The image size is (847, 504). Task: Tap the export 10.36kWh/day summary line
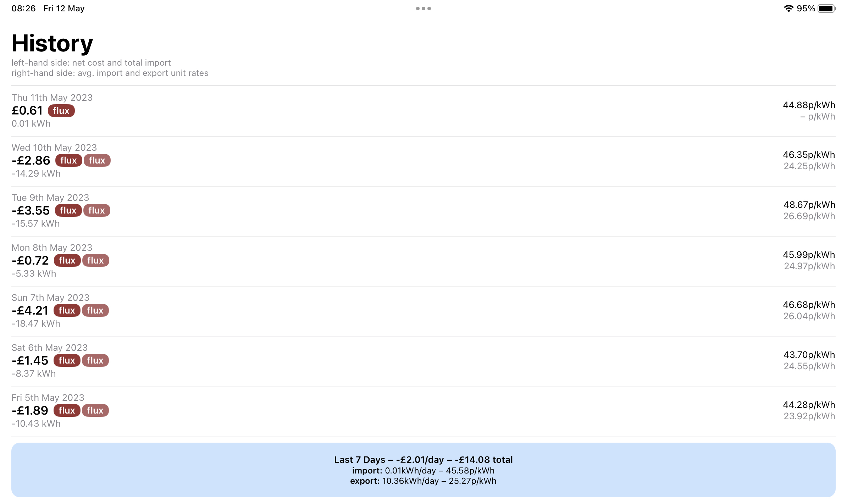coord(423,481)
